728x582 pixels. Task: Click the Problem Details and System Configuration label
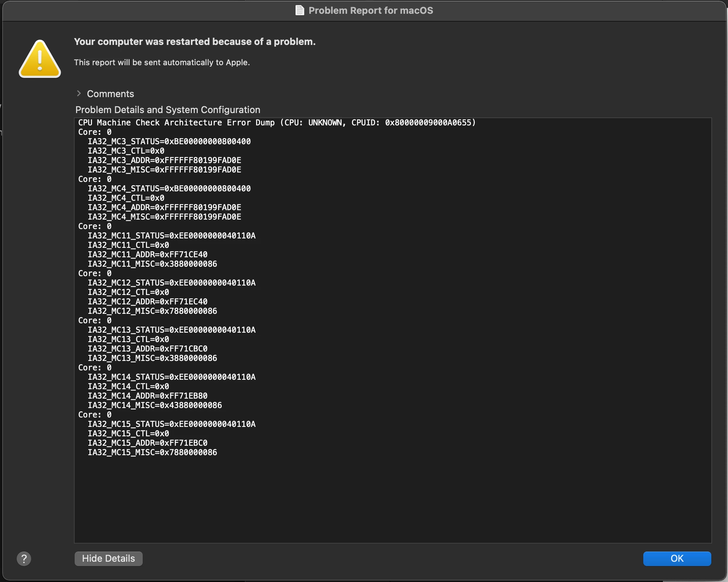(168, 110)
